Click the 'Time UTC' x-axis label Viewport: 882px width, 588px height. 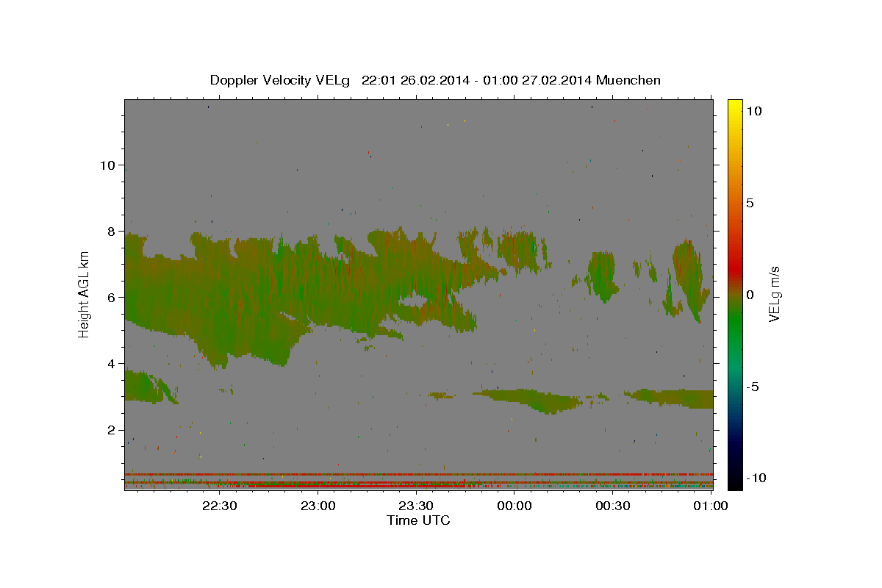pos(418,520)
